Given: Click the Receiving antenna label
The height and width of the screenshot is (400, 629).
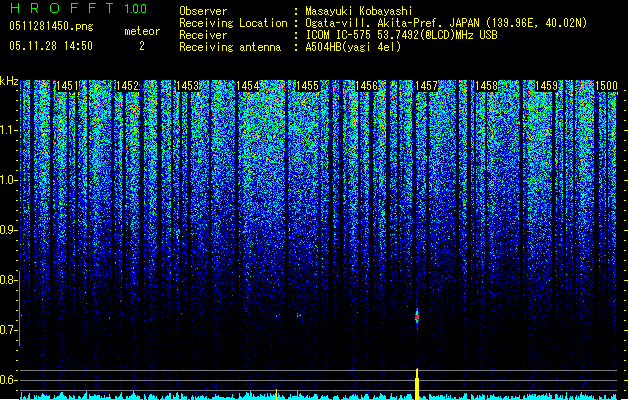Looking at the screenshot, I should pyautogui.click(x=230, y=47).
